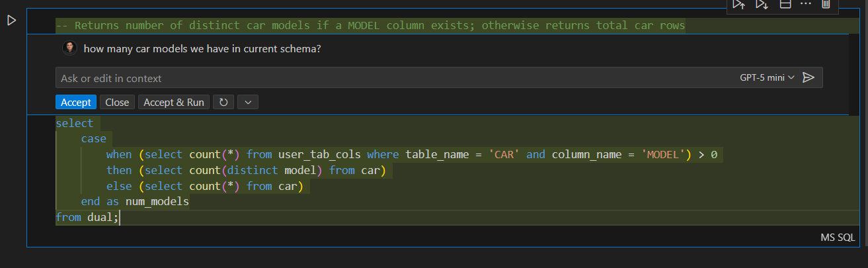Viewport: 868px width, 268px height.
Task: Focus the 'Ask or edit in context' field
Action: point(397,78)
